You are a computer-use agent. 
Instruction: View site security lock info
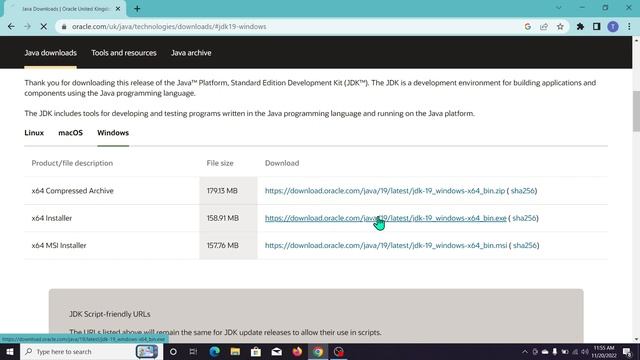click(64, 27)
